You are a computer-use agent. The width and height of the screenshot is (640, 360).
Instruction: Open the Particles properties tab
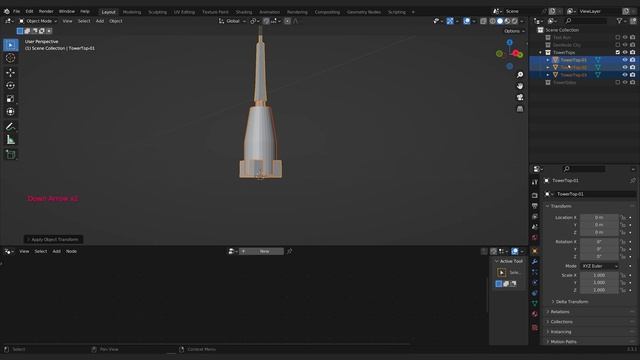point(535,272)
